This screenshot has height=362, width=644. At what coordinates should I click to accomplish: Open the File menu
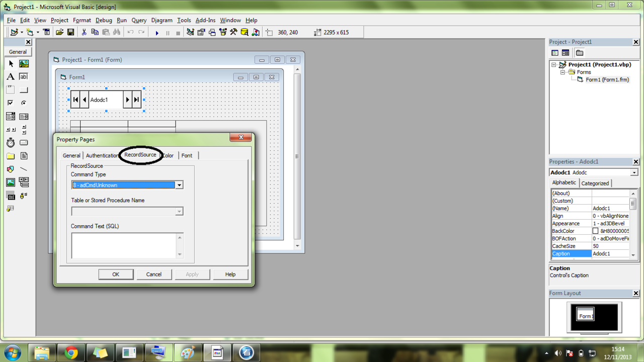pos(11,20)
